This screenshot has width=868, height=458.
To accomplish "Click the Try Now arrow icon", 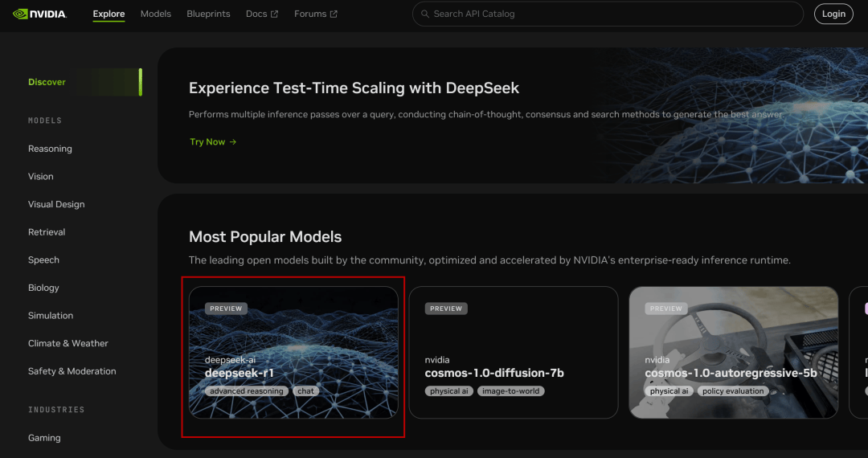I will [233, 141].
